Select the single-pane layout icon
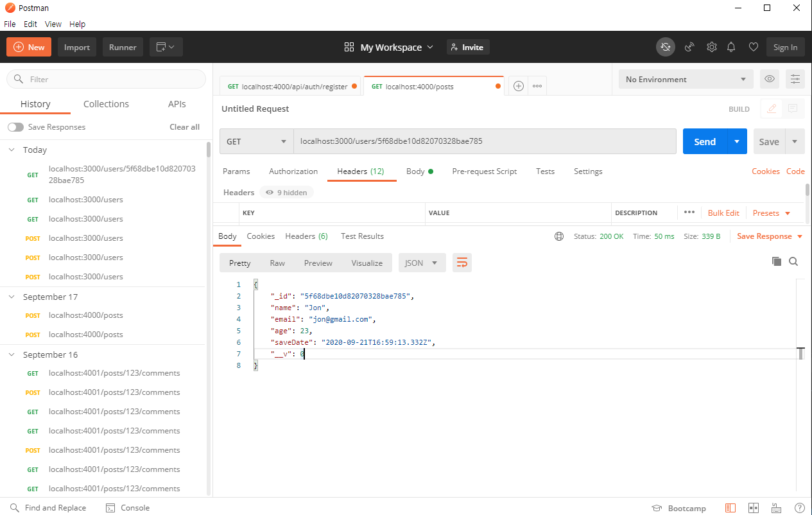This screenshot has height=515, width=812. point(730,508)
